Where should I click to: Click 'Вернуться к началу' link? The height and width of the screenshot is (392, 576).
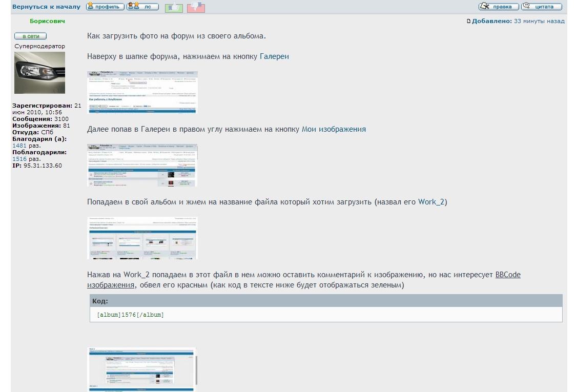46,7
